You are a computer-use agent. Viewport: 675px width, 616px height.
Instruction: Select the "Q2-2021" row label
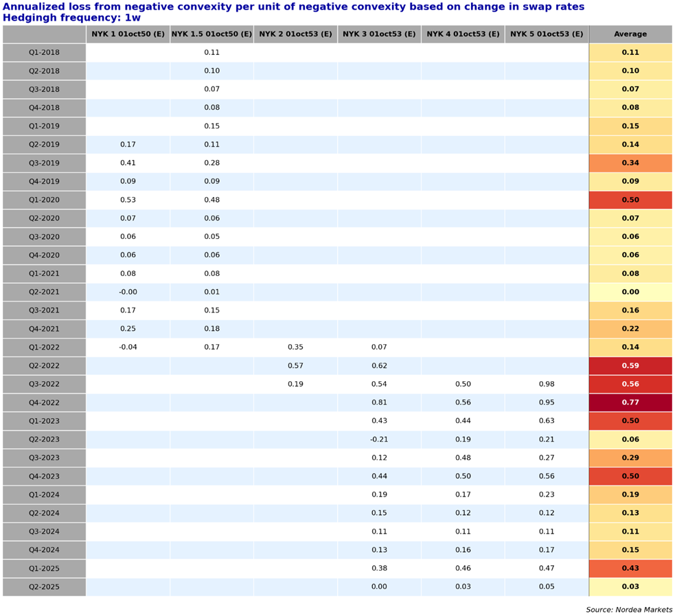click(x=45, y=292)
